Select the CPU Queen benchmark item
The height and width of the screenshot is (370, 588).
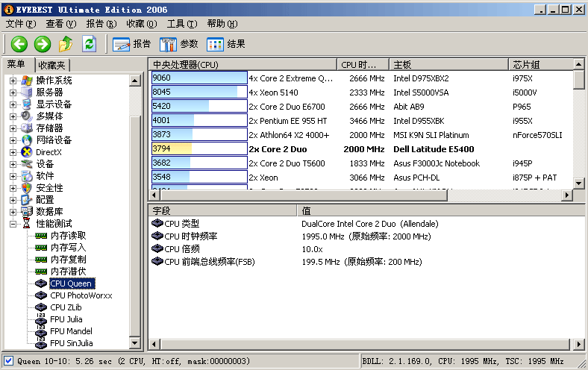tap(72, 283)
